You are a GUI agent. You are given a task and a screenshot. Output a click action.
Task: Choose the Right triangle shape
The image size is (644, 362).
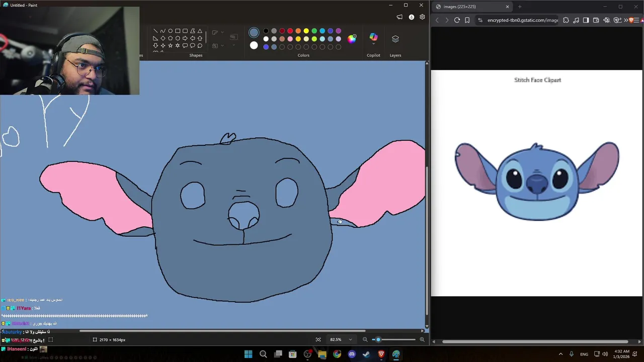(155, 38)
